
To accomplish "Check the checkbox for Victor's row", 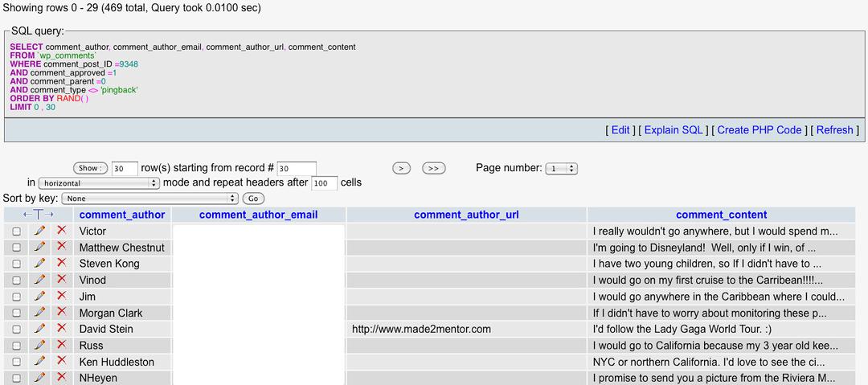I will tap(16, 231).
